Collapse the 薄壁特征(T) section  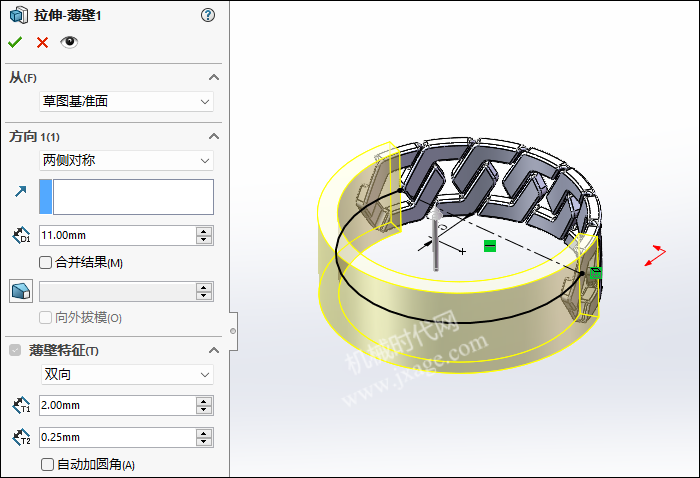214,350
